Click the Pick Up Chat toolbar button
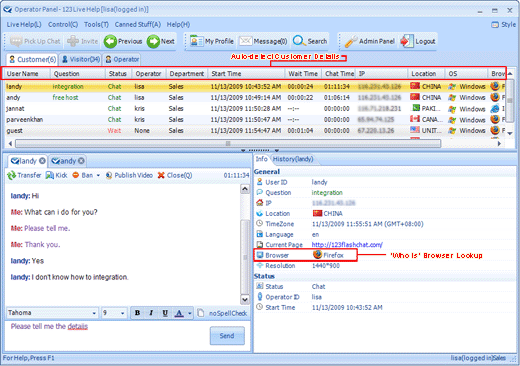 click(x=35, y=41)
